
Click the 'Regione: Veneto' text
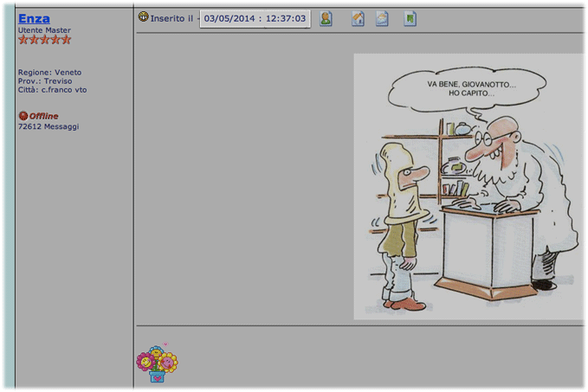point(49,73)
